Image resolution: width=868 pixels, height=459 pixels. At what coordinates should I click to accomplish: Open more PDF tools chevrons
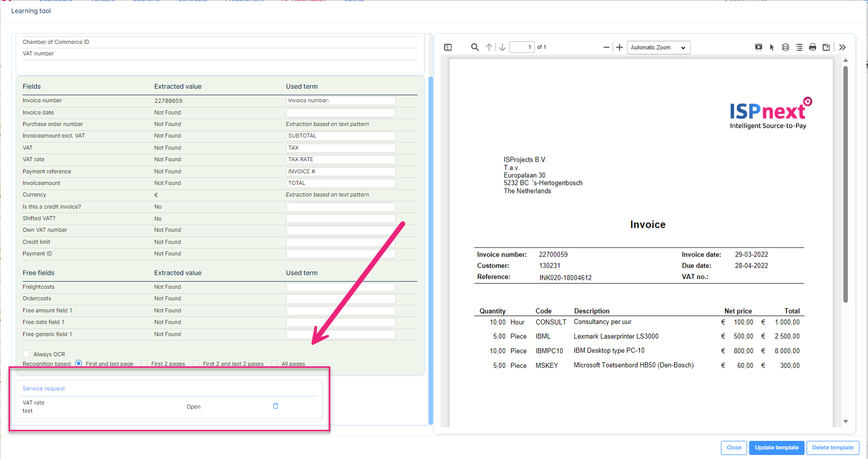(x=842, y=47)
